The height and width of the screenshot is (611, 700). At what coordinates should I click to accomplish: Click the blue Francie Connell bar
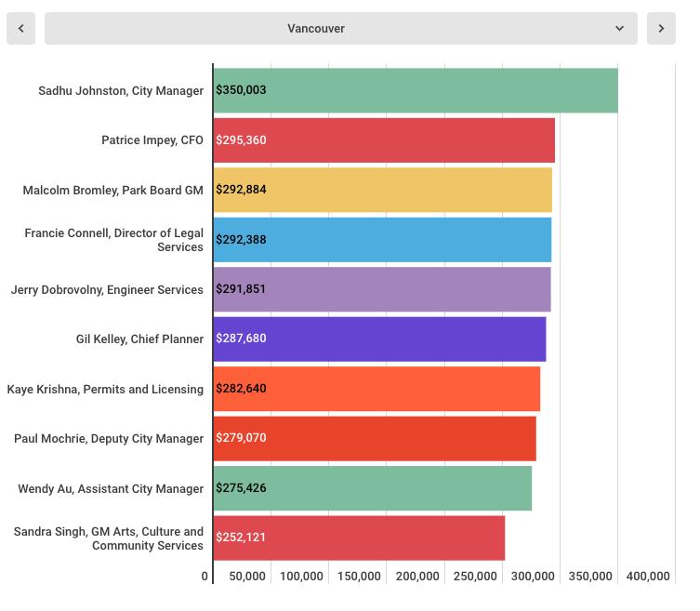pyautogui.click(x=382, y=240)
